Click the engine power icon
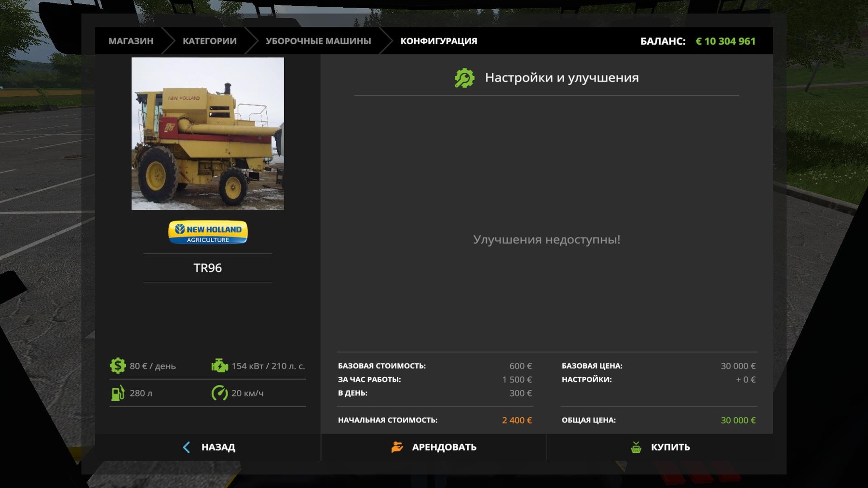The image size is (868, 488). [x=219, y=366]
